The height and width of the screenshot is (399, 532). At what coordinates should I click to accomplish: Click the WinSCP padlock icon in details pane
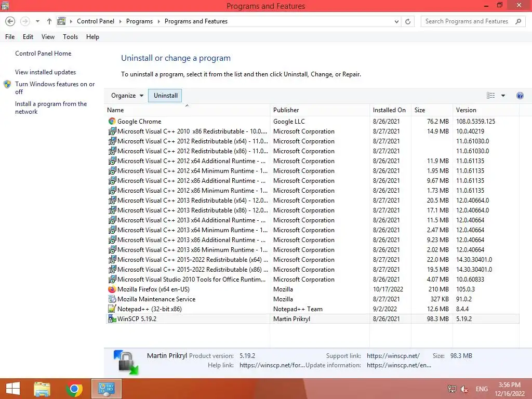tap(126, 362)
